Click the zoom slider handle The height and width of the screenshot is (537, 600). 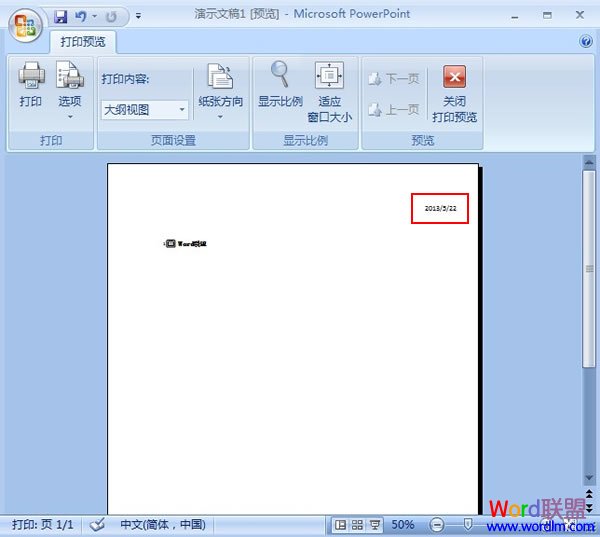coord(468,524)
